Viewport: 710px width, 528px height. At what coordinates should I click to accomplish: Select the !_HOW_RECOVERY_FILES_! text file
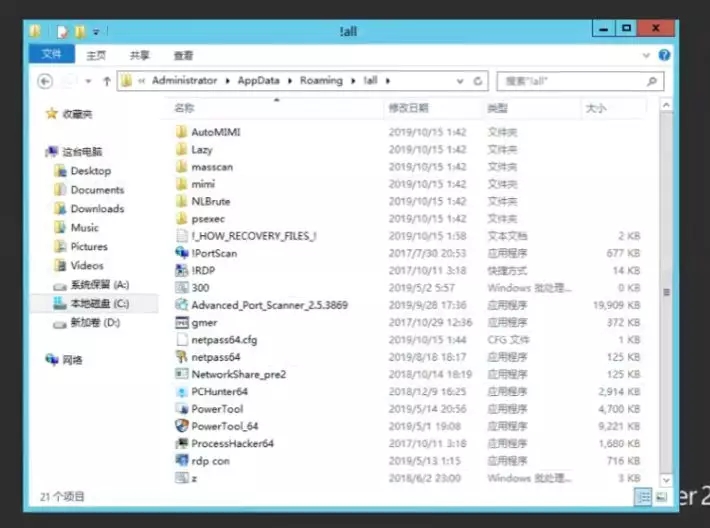click(181, 236)
